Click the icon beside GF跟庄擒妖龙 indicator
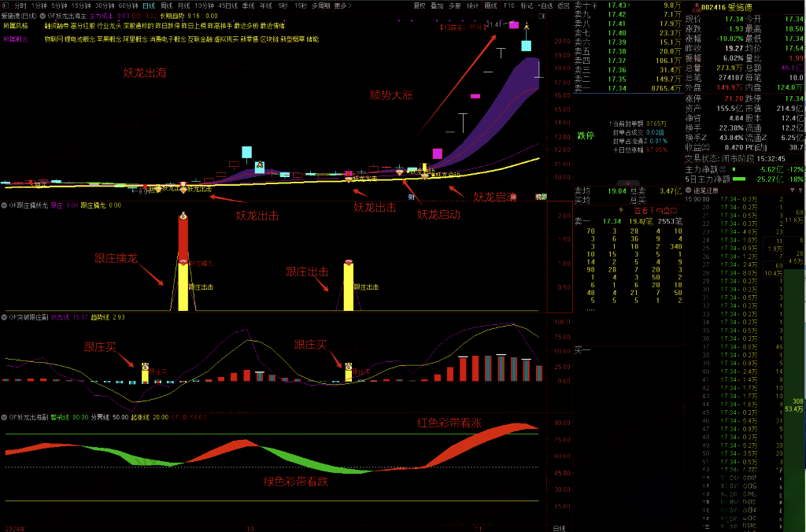 coord(4,205)
